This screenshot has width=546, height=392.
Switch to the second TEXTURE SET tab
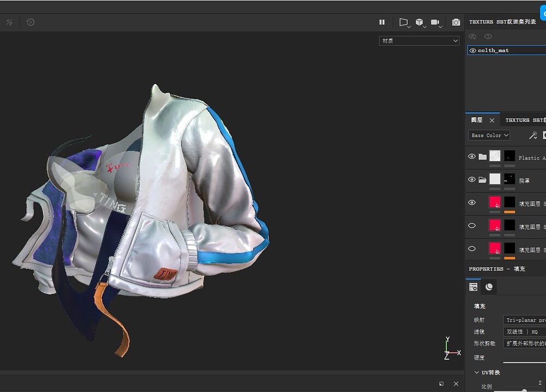[525, 120]
